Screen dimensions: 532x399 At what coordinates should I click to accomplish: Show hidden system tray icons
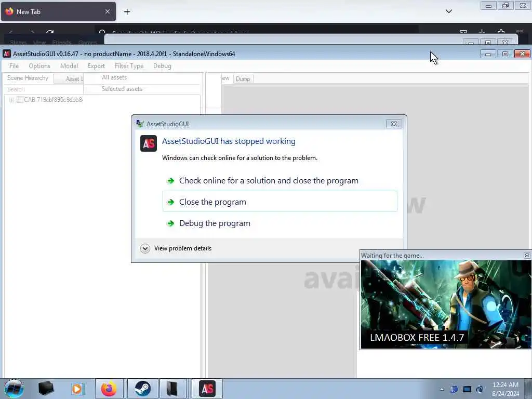coord(442,389)
